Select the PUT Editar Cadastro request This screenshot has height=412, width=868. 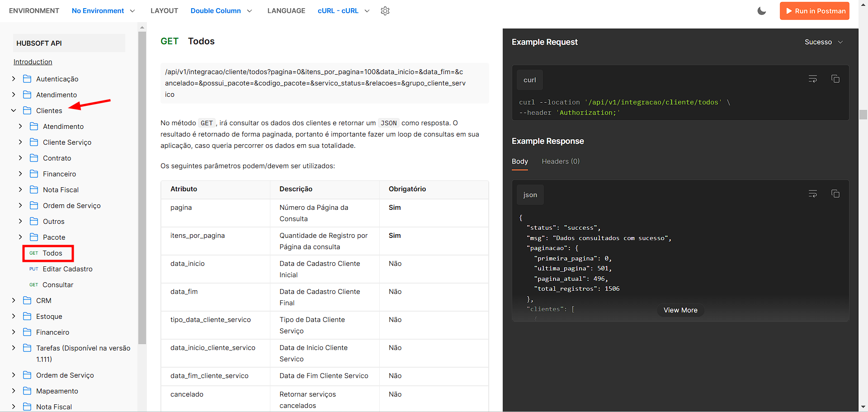[61, 269]
